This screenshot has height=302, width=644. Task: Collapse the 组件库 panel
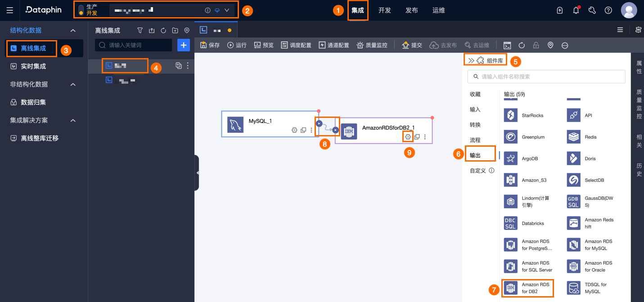[x=471, y=60]
